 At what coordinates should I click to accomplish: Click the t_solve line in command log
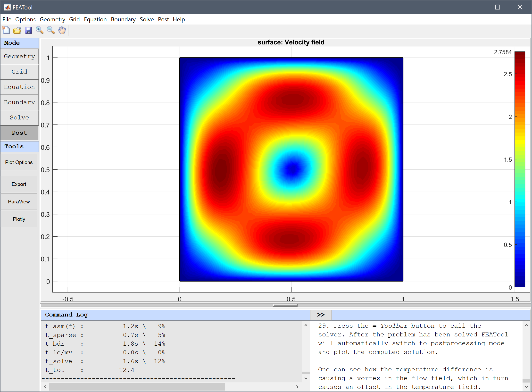click(105, 361)
